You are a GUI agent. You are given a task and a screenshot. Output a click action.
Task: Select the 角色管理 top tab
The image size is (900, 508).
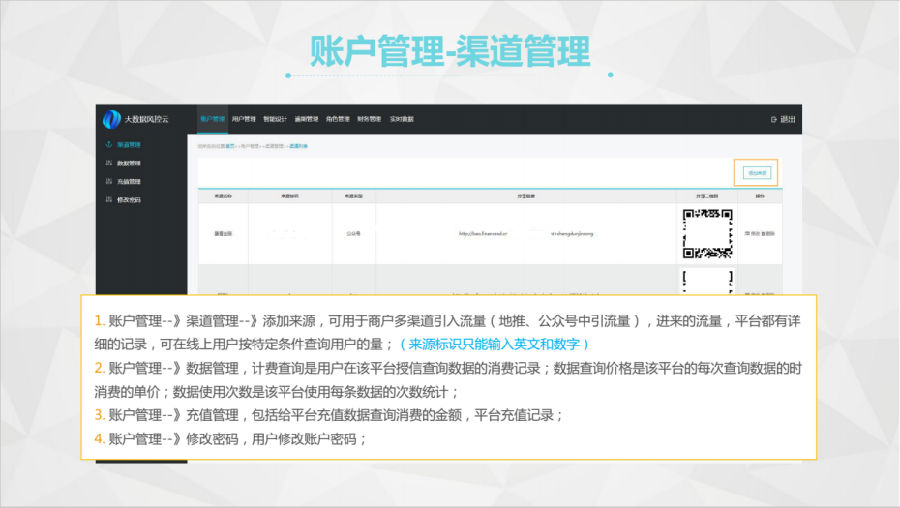(x=337, y=119)
